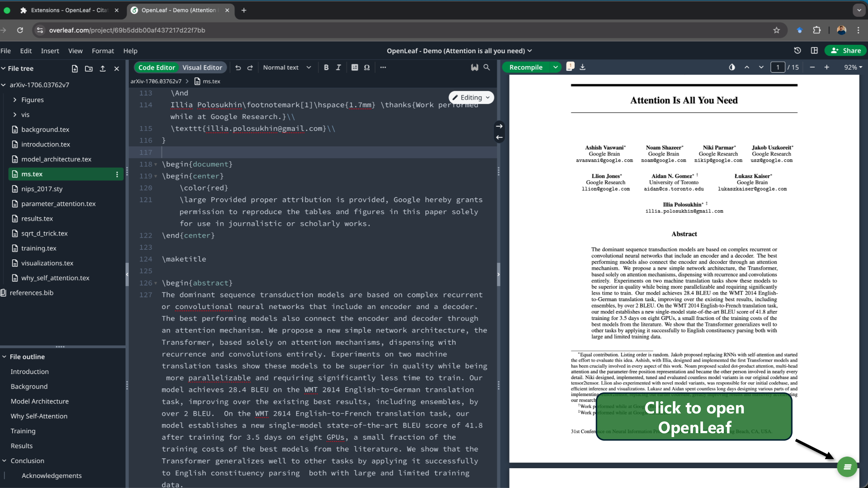The height and width of the screenshot is (488, 868).
Task: Open Chrome extensions puzzle menu
Action: pyautogui.click(x=817, y=30)
